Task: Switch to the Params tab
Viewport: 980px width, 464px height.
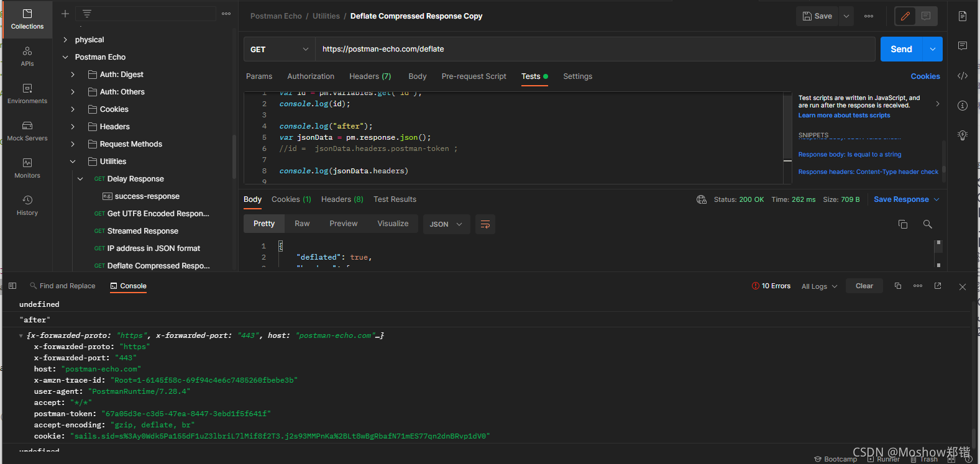Action: tap(259, 76)
